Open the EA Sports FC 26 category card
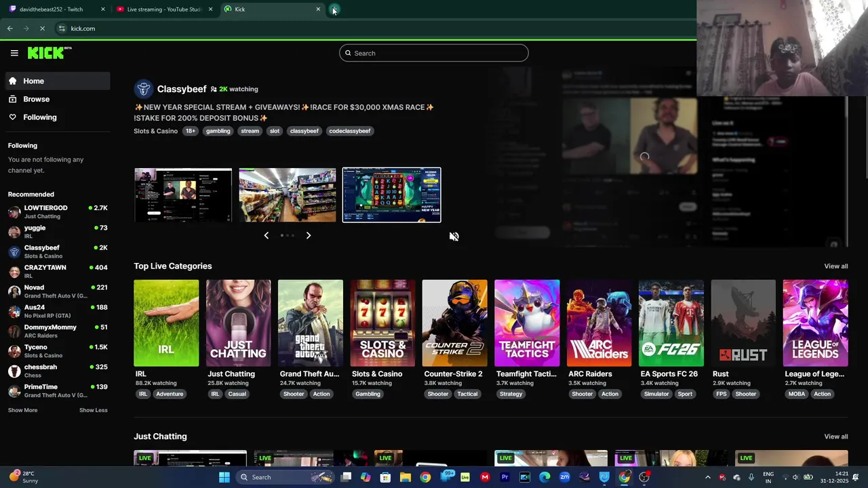The image size is (868, 488). [671, 323]
